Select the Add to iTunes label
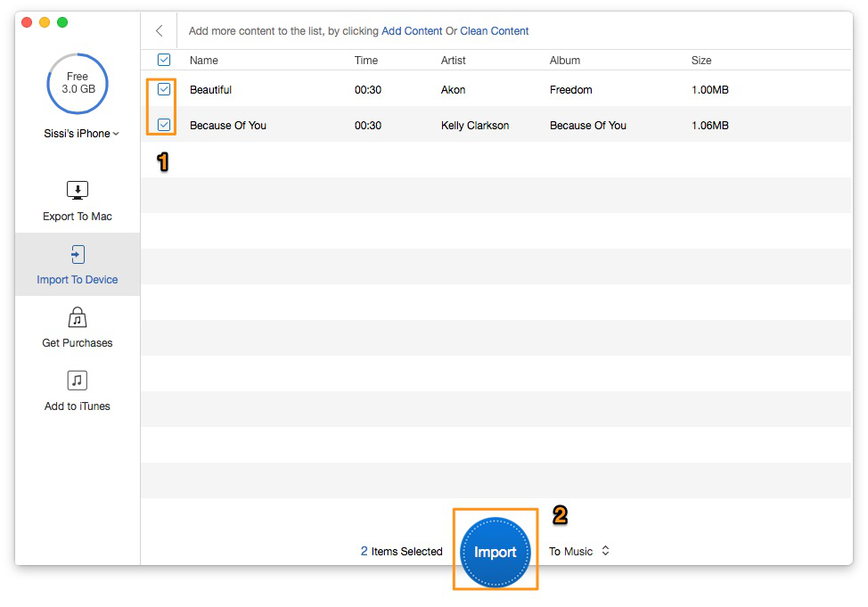Viewport: 868px width, 607px height. (x=78, y=406)
